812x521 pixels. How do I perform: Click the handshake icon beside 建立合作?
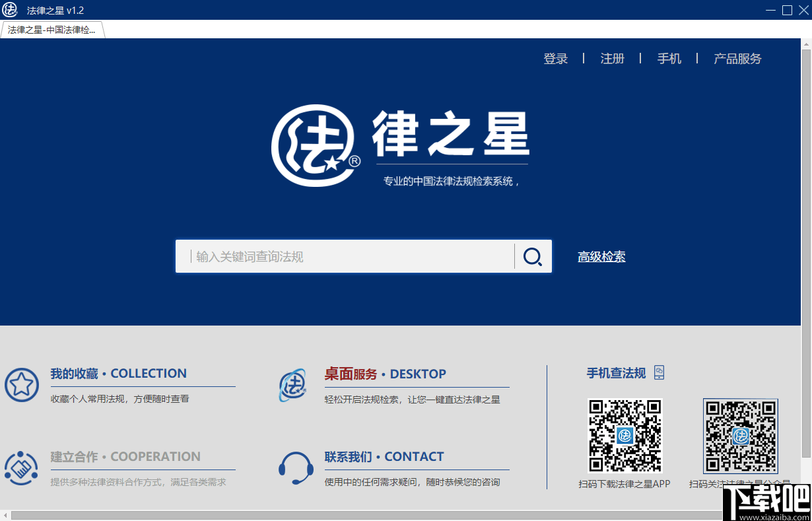[x=22, y=469]
